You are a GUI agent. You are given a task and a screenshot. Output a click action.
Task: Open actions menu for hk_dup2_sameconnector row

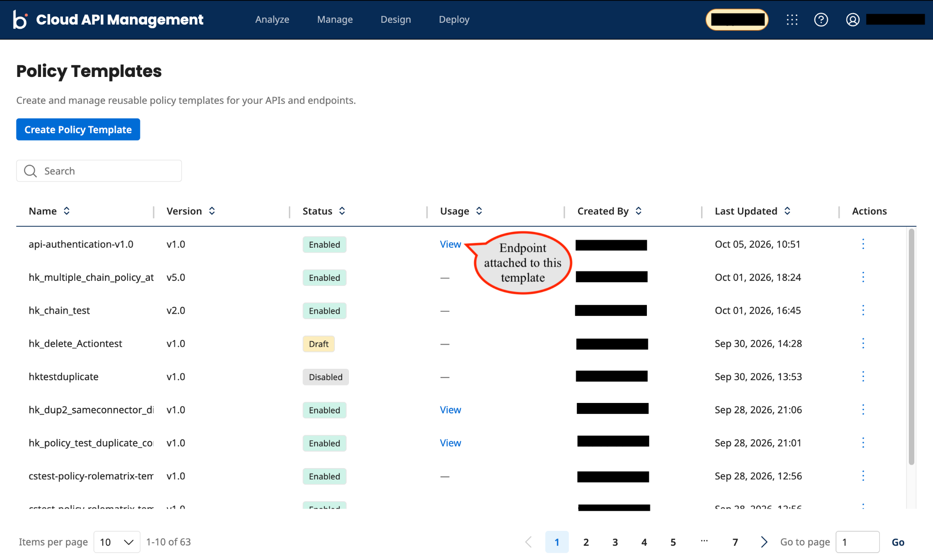coord(863,410)
